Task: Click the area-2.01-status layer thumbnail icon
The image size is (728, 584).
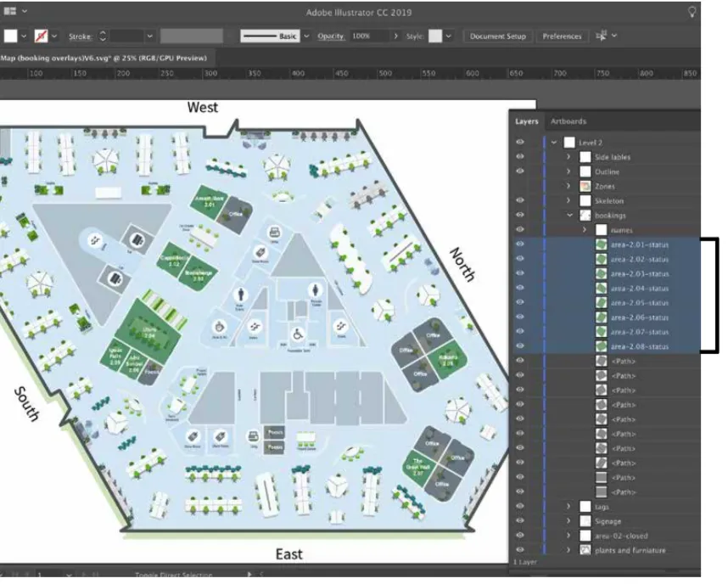Action: point(601,244)
